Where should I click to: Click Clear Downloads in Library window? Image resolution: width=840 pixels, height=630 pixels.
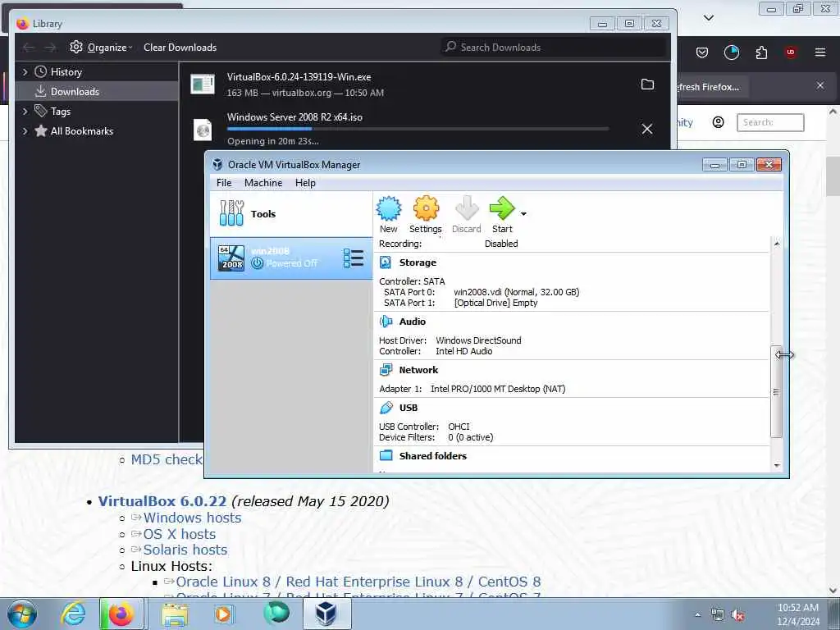coord(180,47)
